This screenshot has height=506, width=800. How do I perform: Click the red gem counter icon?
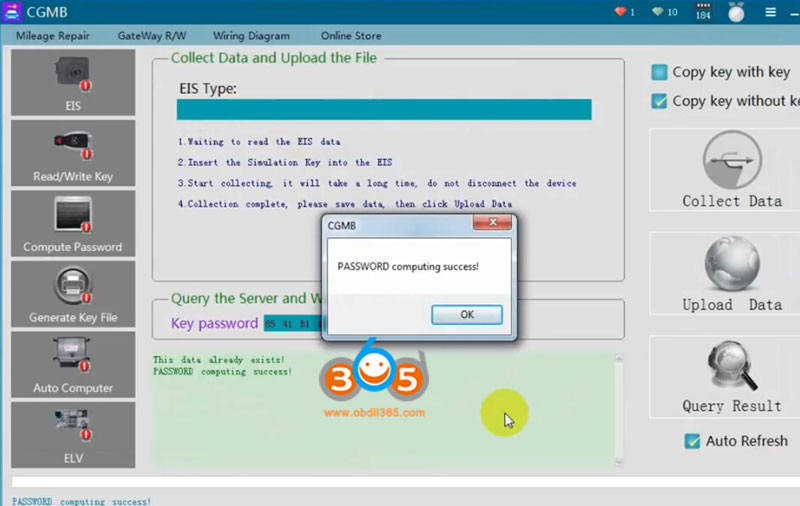623,12
